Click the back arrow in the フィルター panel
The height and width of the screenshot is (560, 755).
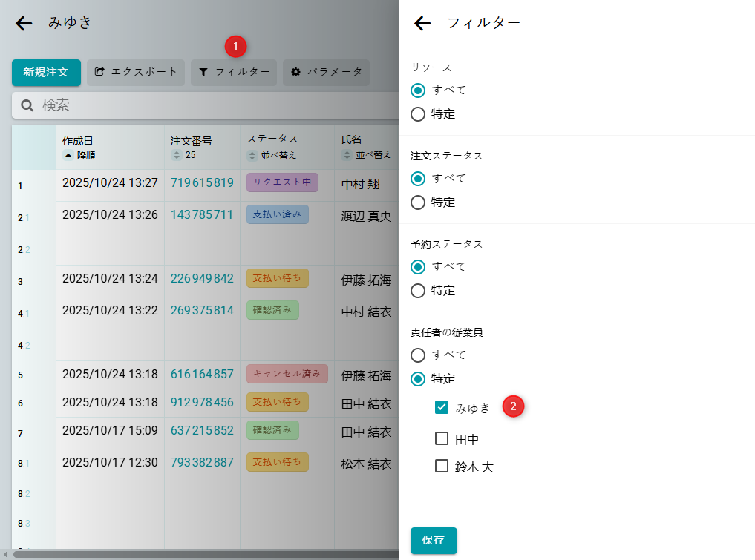pyautogui.click(x=422, y=24)
